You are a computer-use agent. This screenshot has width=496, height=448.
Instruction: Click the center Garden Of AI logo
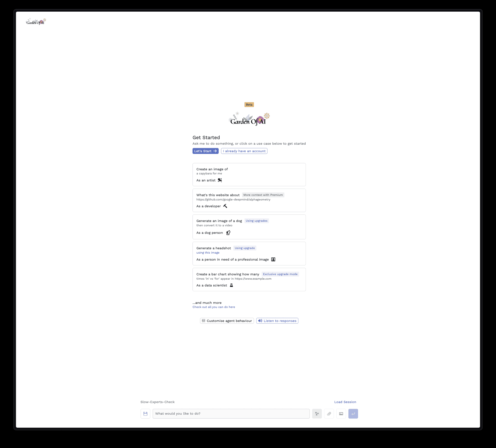coord(249,119)
